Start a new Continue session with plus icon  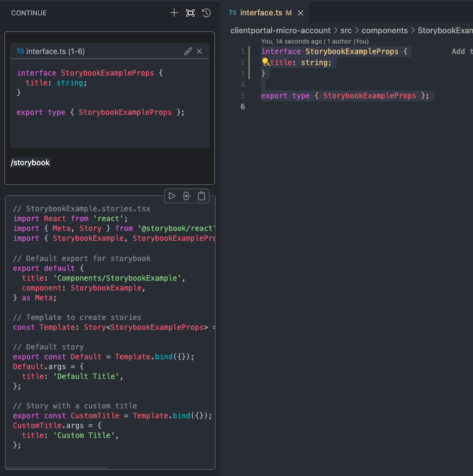pyautogui.click(x=174, y=13)
